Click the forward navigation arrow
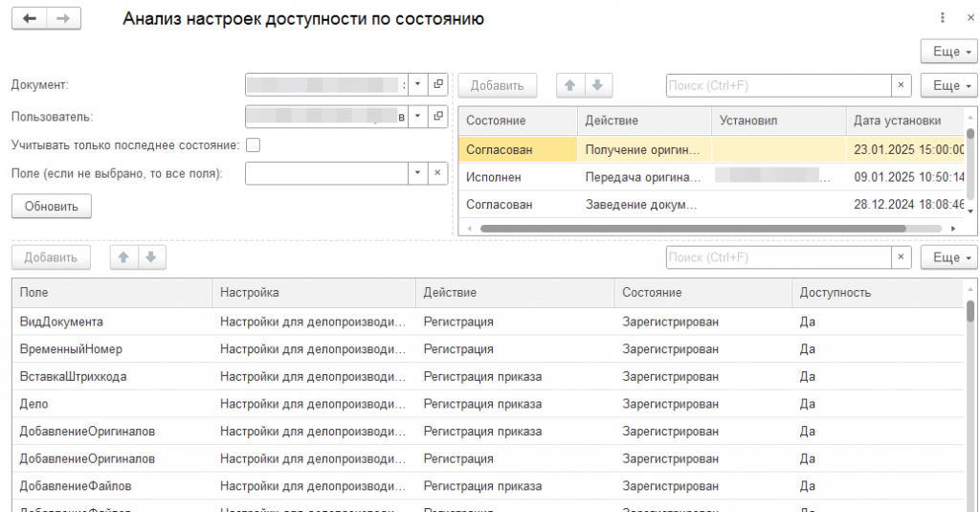 63,20
